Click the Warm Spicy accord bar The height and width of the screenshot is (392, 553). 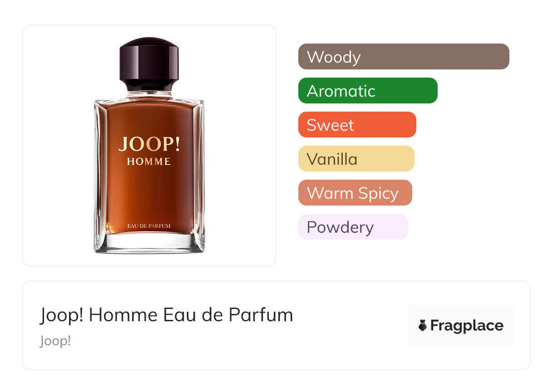[355, 192]
